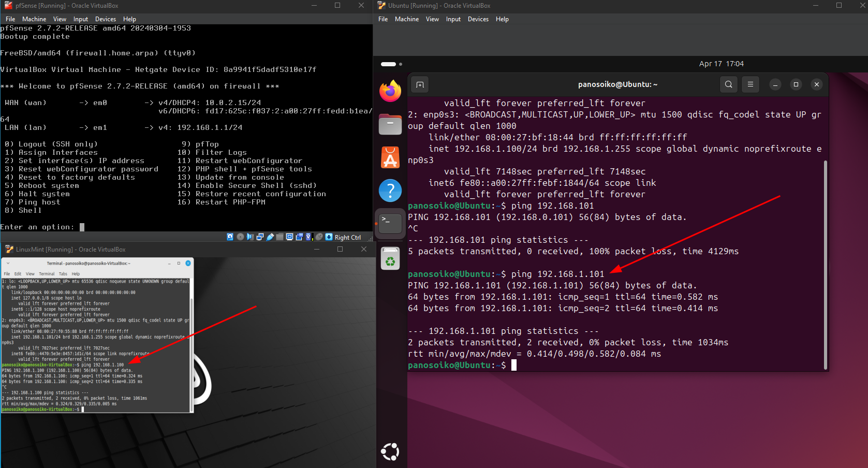Click the CPU virtualization icon in pfSense status bar

click(309, 237)
